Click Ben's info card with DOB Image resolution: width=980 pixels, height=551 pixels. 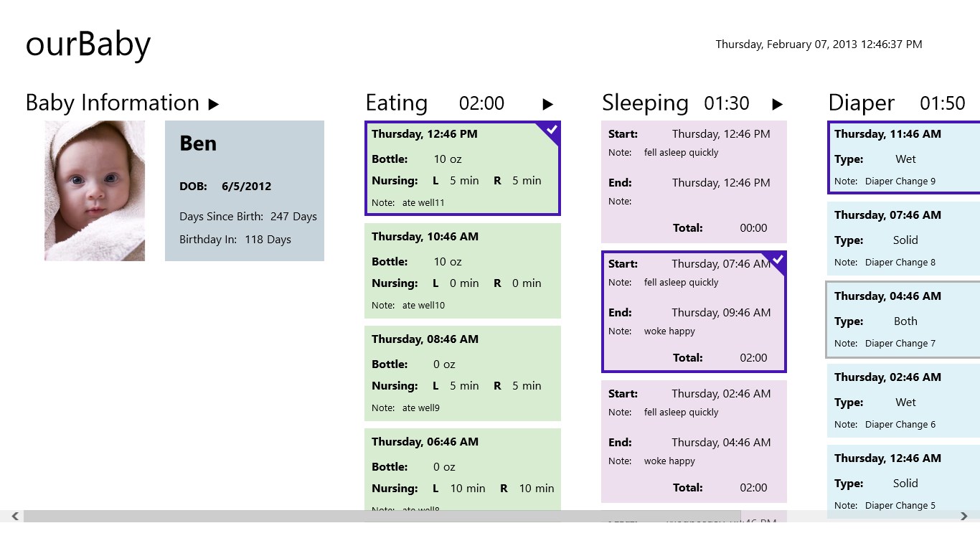pos(245,191)
